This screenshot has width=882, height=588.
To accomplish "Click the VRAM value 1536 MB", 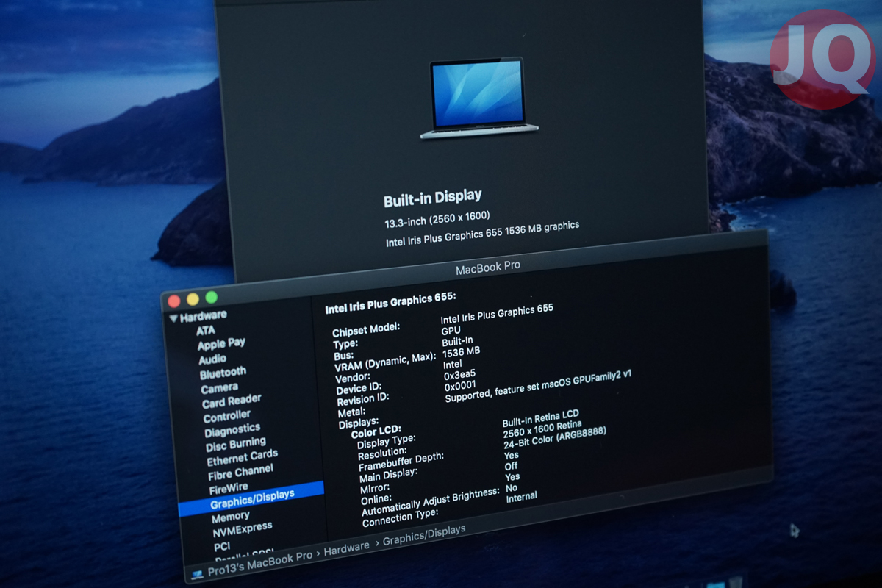I will click(x=461, y=352).
